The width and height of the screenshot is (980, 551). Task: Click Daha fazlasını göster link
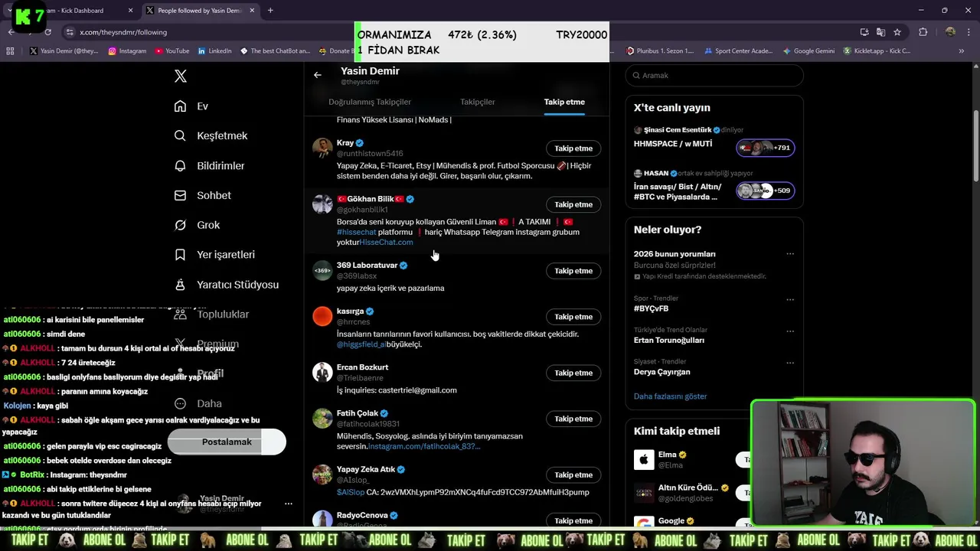click(670, 396)
